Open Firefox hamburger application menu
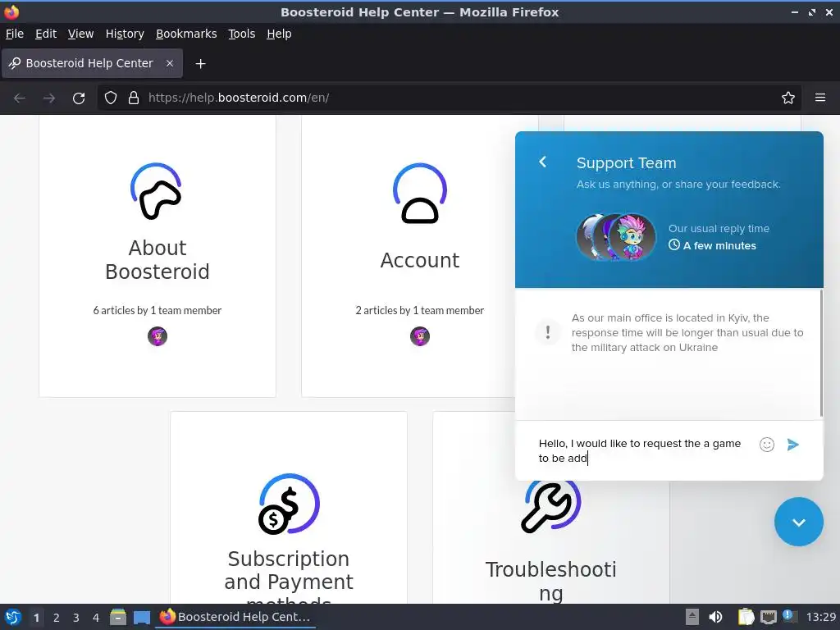 [x=820, y=98]
